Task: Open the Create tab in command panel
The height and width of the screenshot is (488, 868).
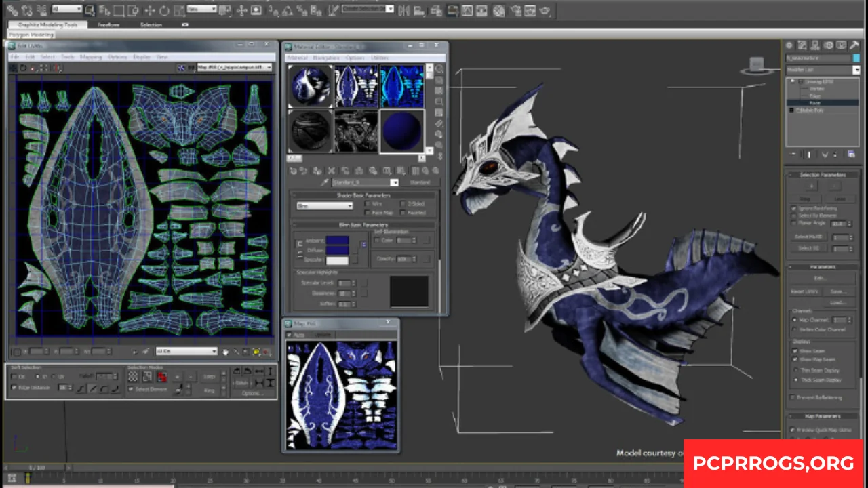Action: coord(789,45)
